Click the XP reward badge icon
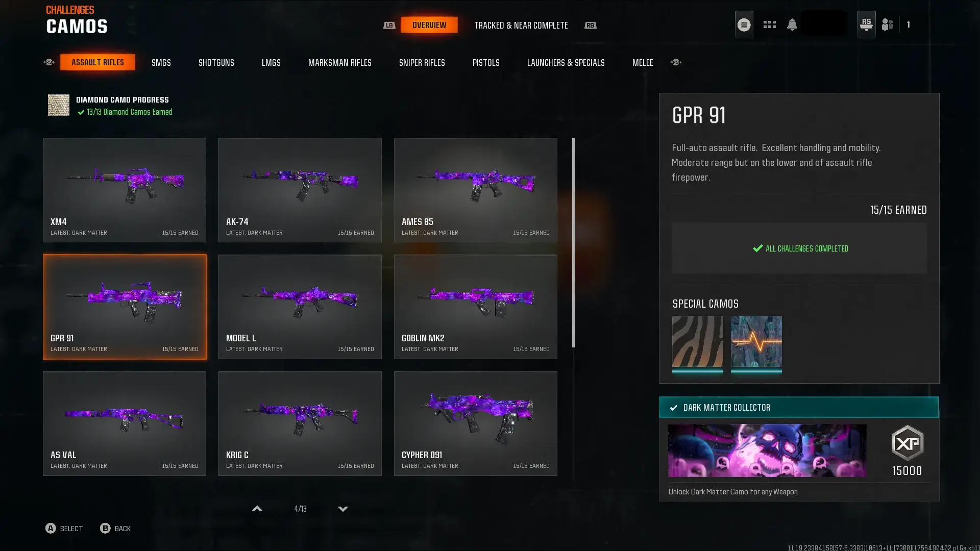This screenshot has width=980, height=551. point(907,443)
